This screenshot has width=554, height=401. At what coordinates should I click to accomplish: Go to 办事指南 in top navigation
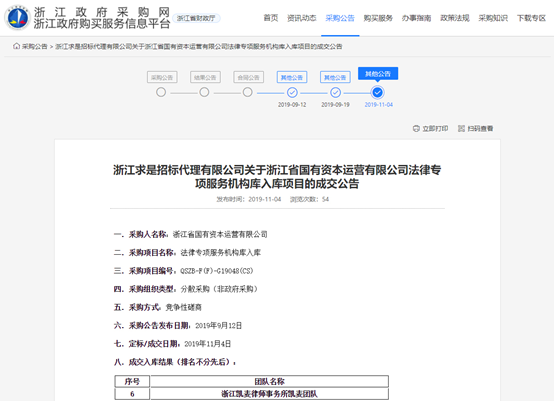pyautogui.click(x=416, y=18)
